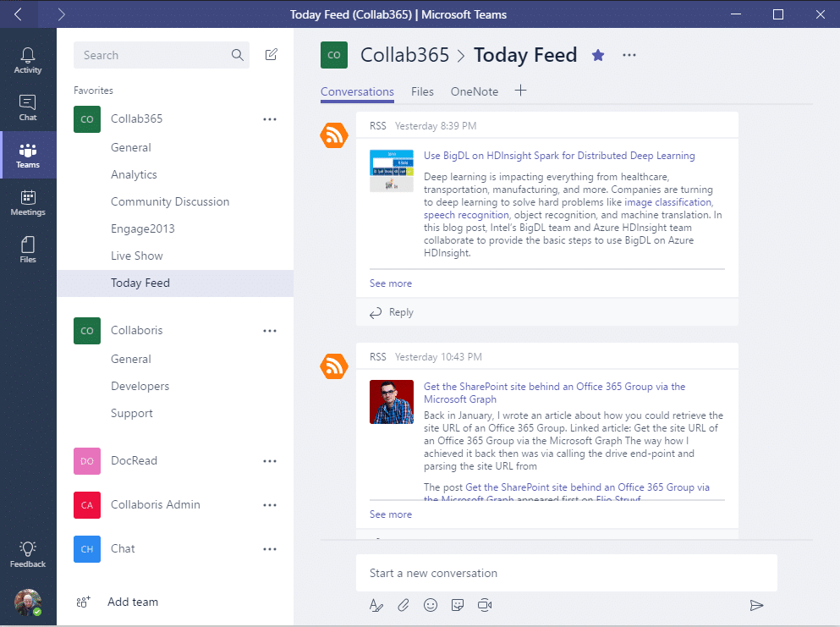Click the Collaboris team avatar

87,331
